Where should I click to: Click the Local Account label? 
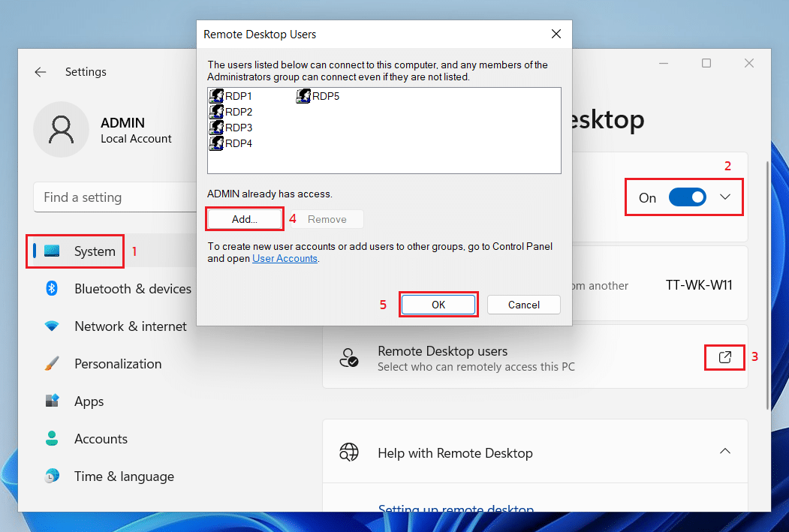(136, 139)
